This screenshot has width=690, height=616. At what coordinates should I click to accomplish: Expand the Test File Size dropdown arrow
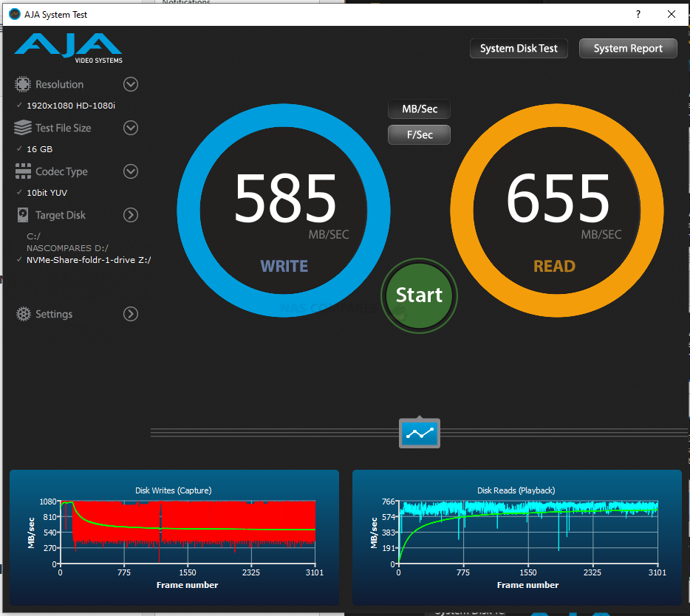pyautogui.click(x=131, y=128)
